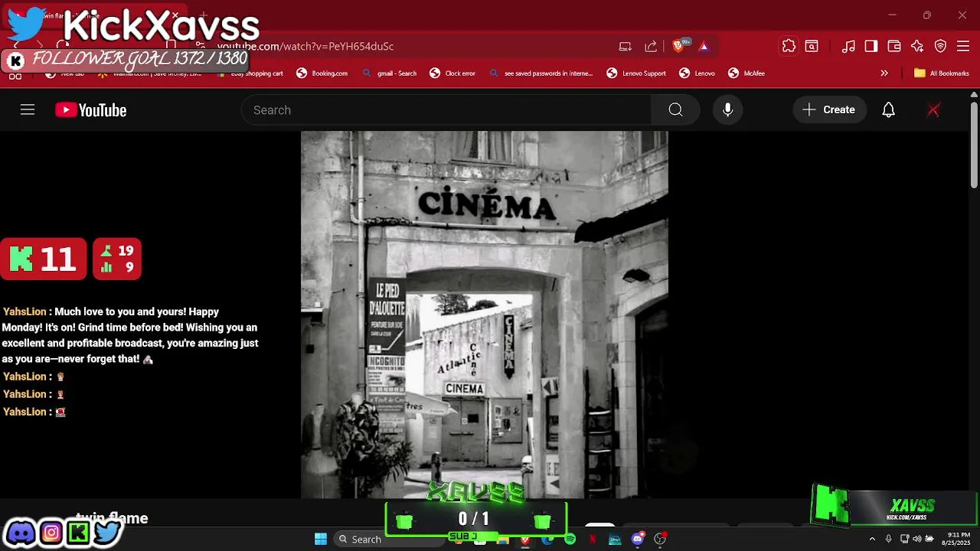Expand hidden bookmarks with the chevron
The height and width of the screenshot is (551, 980).
pyautogui.click(x=884, y=73)
